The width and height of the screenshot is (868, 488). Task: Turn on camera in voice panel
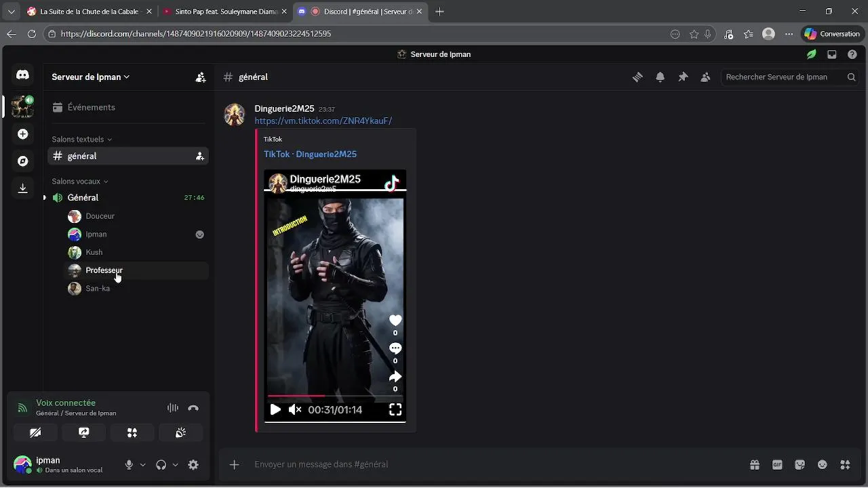tap(35, 432)
